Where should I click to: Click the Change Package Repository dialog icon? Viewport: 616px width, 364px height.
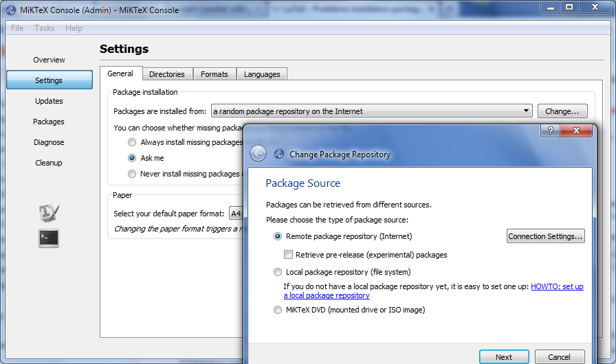[278, 155]
